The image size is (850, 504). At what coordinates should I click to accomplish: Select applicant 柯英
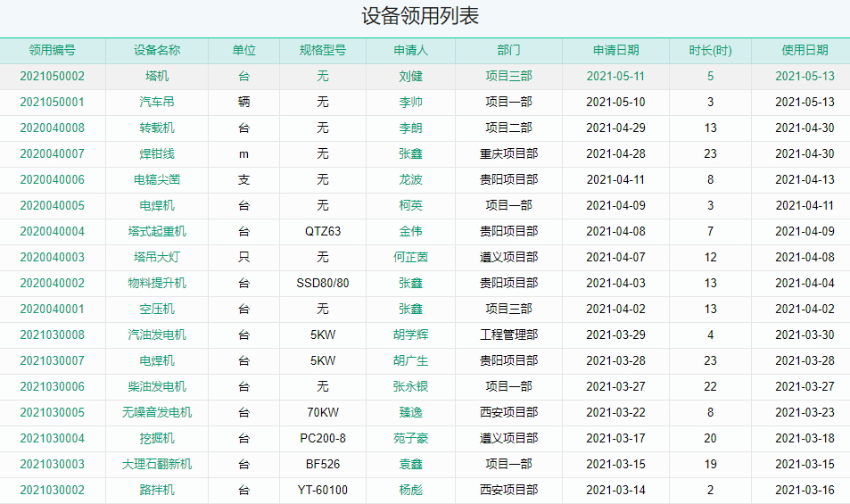coord(410,206)
